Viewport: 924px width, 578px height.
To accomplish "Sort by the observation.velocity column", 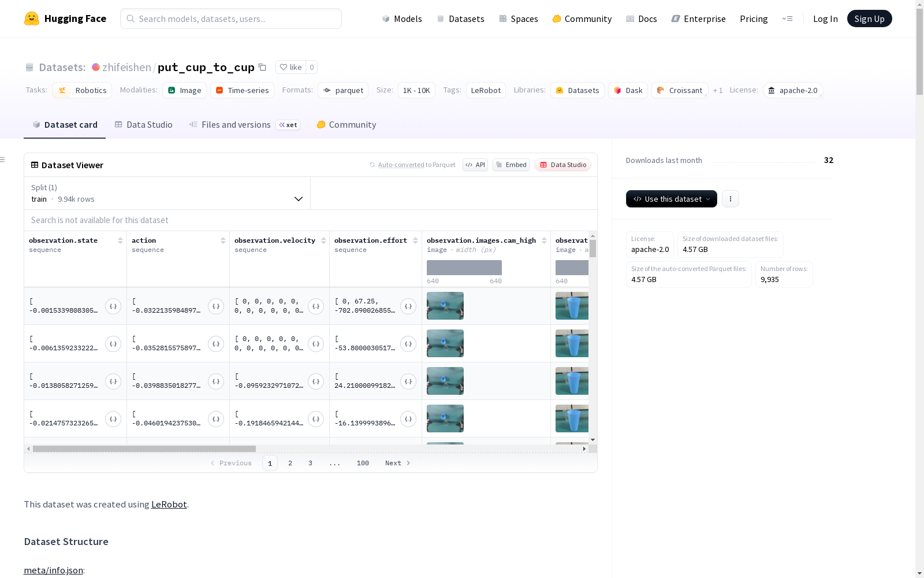I will (x=323, y=240).
